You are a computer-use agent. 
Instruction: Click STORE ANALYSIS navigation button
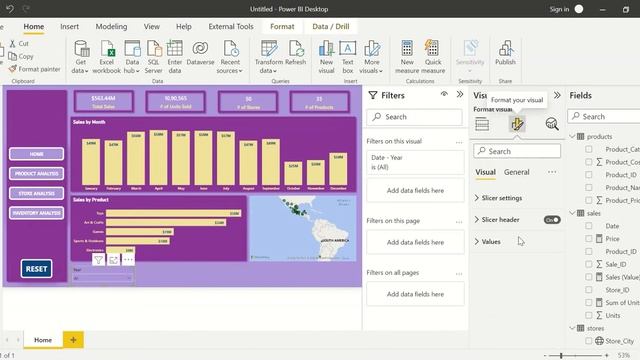tap(36, 193)
